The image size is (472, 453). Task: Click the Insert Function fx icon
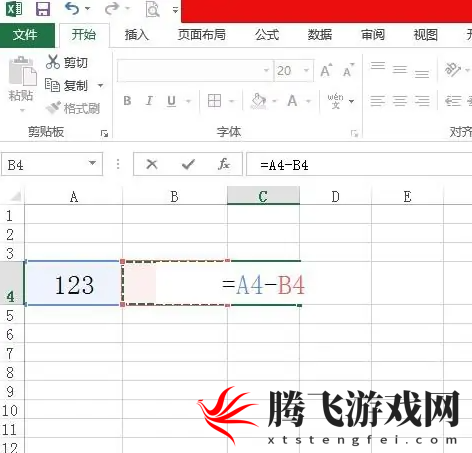pos(224,164)
